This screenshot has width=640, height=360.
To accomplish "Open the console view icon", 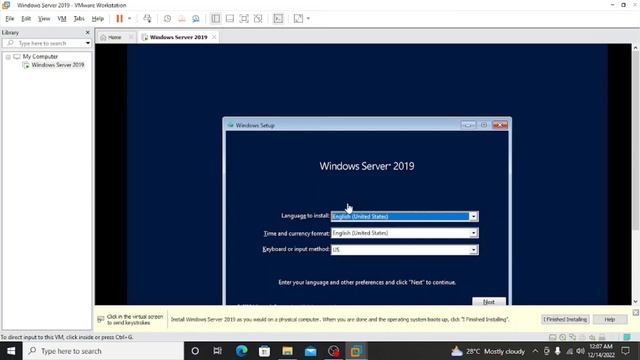I will click(x=278, y=18).
